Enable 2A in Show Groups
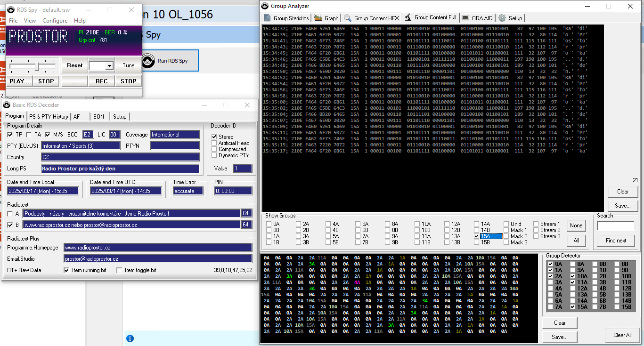 (299, 224)
